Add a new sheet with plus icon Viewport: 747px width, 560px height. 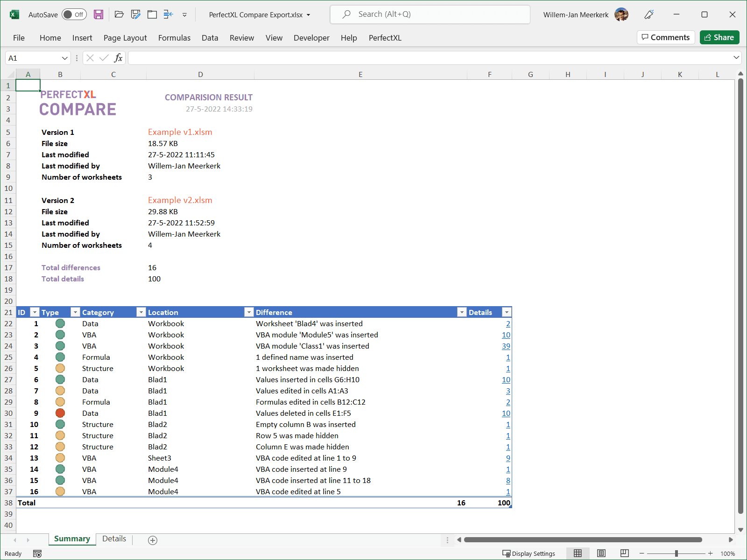(153, 540)
